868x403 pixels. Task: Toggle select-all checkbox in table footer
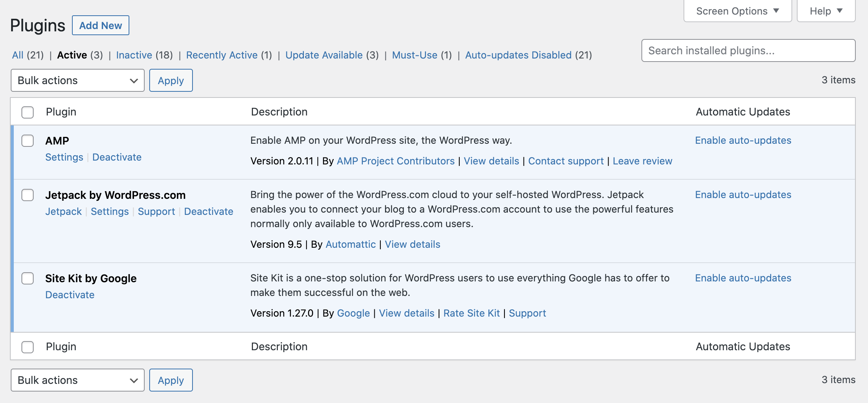coord(28,347)
